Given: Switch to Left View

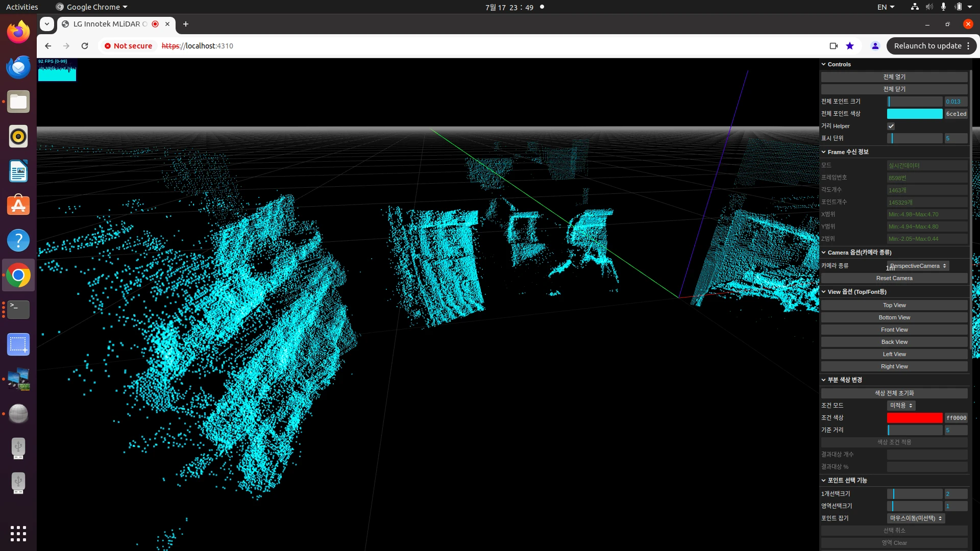Looking at the screenshot, I should click(x=894, y=355).
